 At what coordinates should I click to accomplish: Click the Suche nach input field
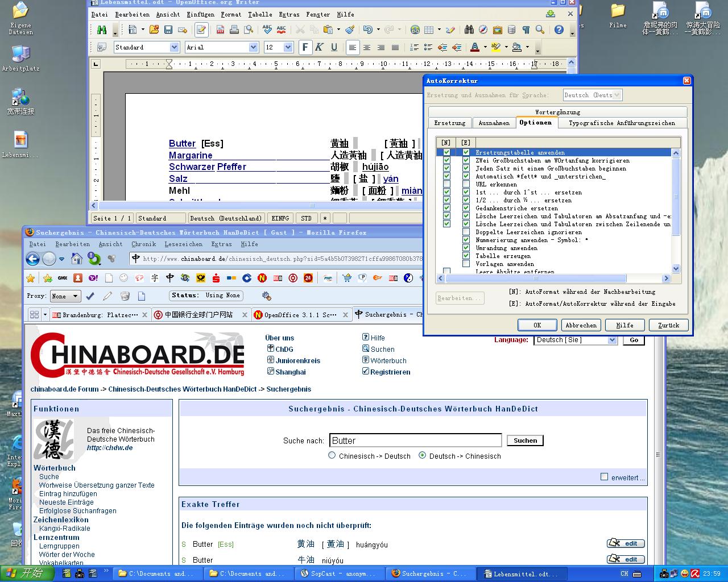click(415, 440)
